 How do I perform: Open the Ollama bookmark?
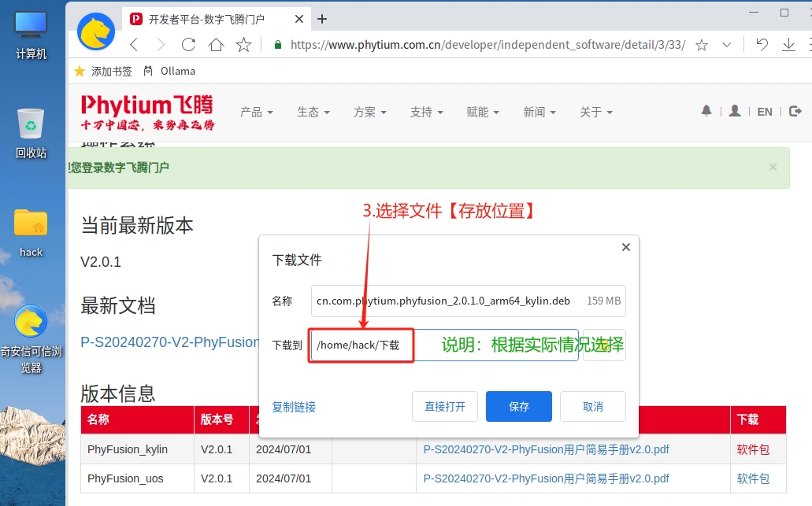[169, 72]
